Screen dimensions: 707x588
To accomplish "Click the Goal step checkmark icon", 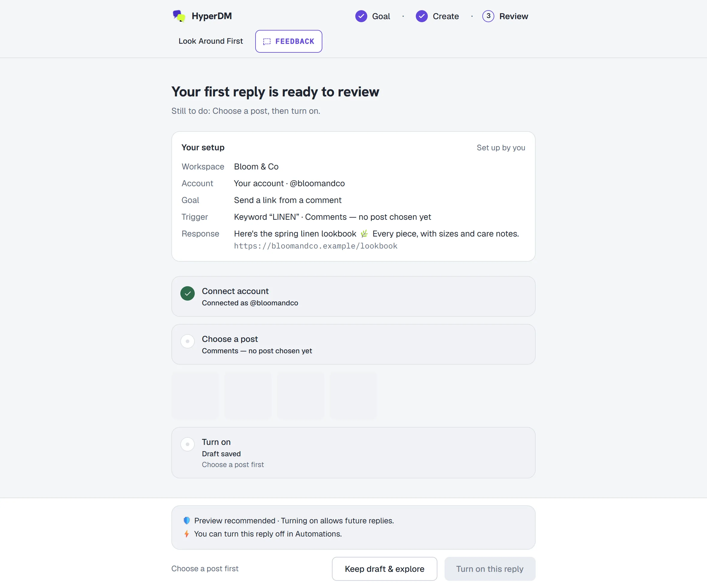I will [x=361, y=16].
